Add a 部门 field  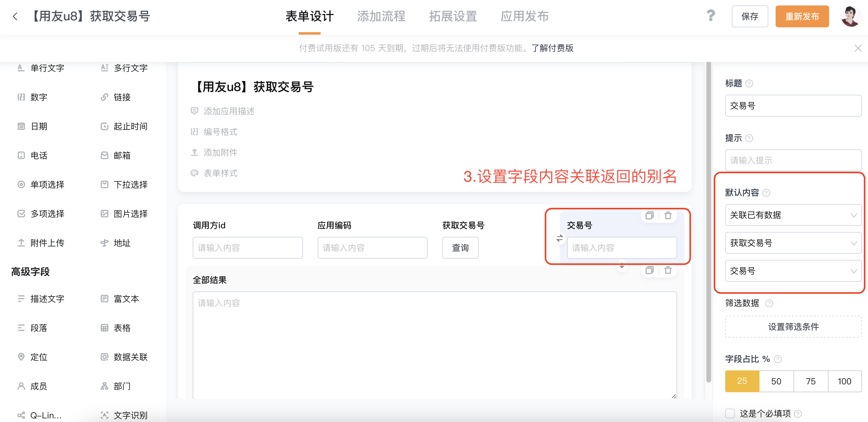(x=115, y=386)
